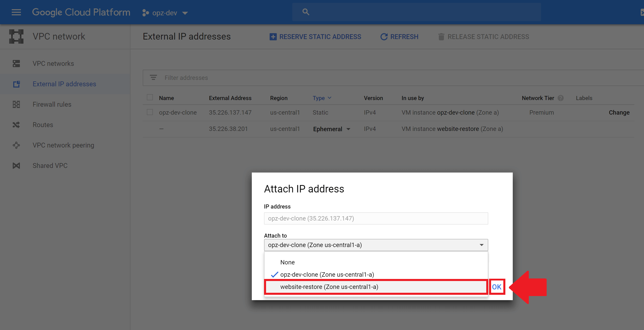Select website-restore (Zone us-central1-a) option
The height and width of the screenshot is (330, 644).
tap(376, 287)
